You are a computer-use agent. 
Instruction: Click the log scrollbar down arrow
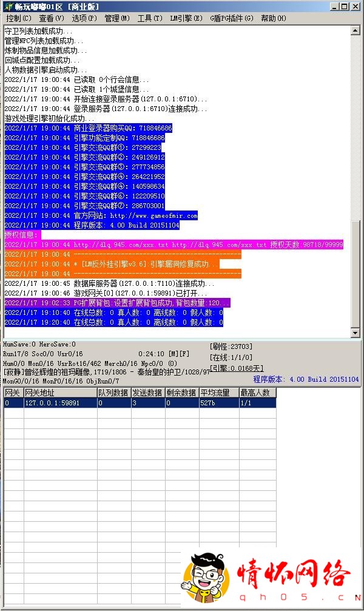355,333
